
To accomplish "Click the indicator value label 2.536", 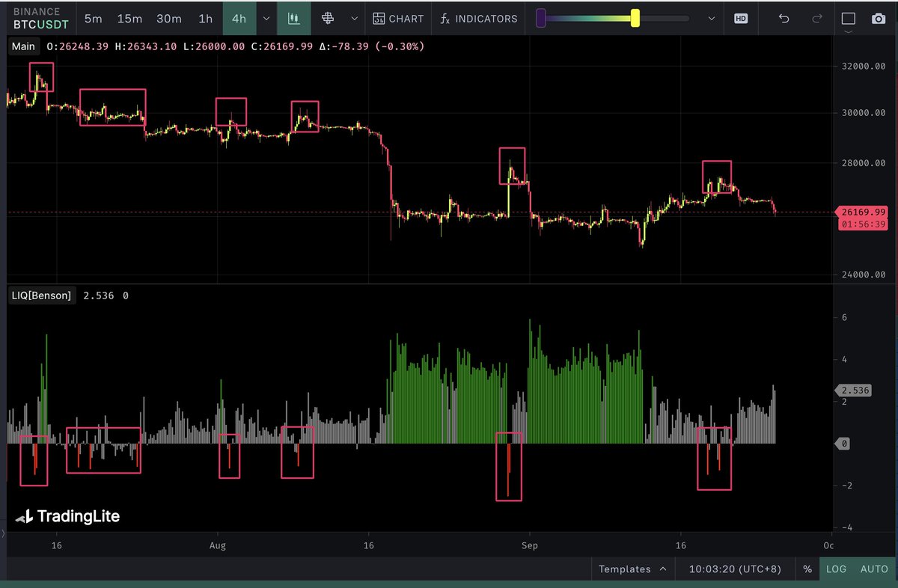I will click(x=855, y=390).
